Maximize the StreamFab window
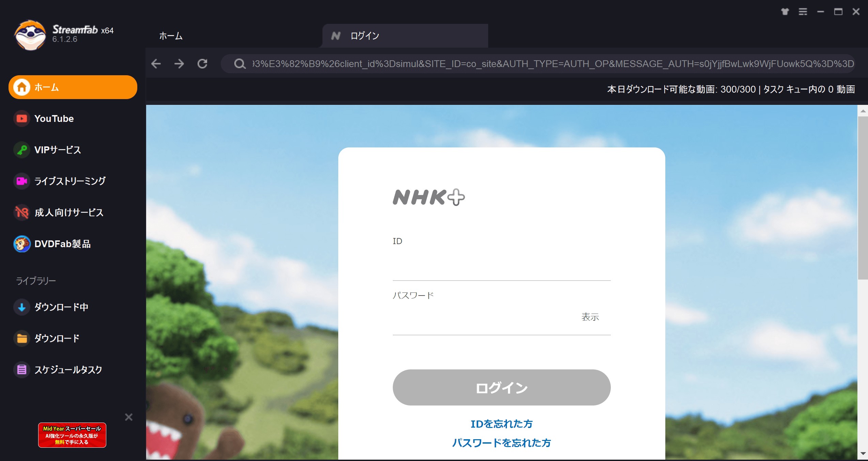Viewport: 868px width, 461px height. (x=838, y=12)
